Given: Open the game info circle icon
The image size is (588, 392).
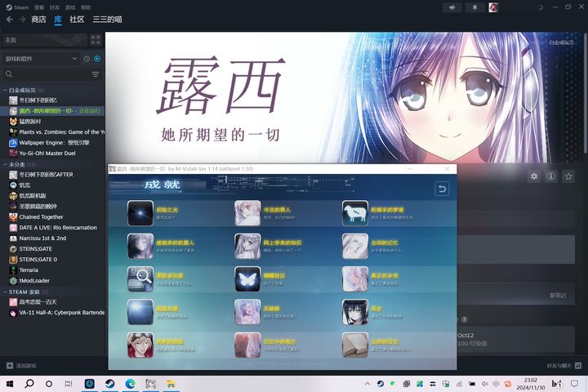Looking at the screenshot, I should [x=551, y=176].
